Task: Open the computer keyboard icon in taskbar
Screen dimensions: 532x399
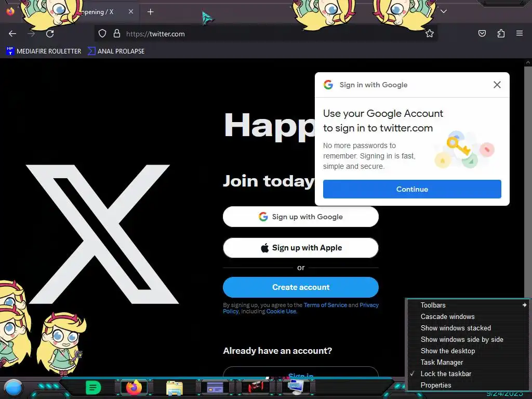Action: coord(296,387)
